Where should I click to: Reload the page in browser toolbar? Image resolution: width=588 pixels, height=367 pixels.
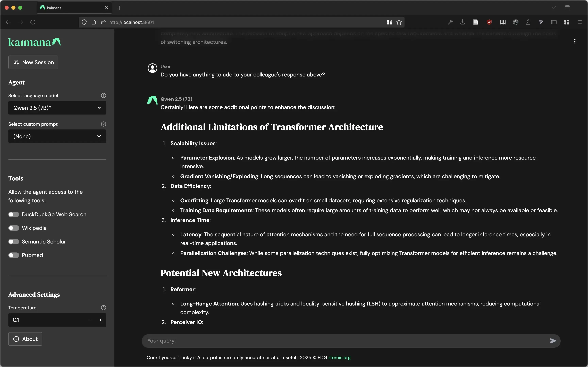click(x=33, y=22)
